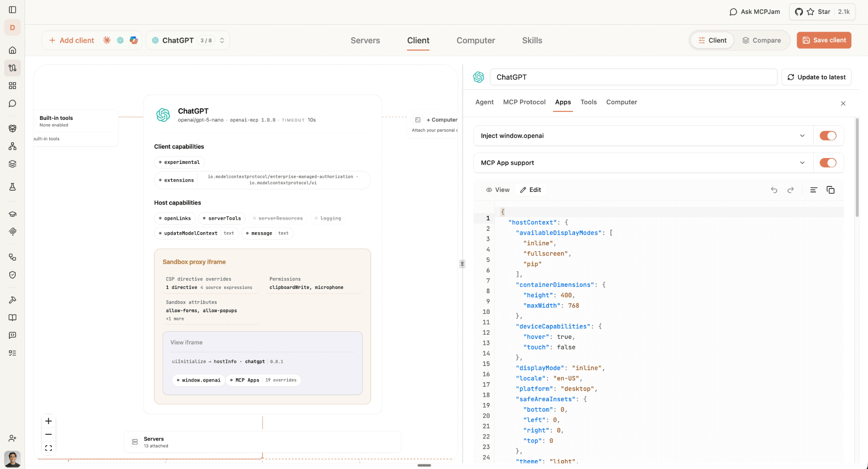Zoom out on the canvas
The width and height of the screenshot is (868, 469).
48,434
